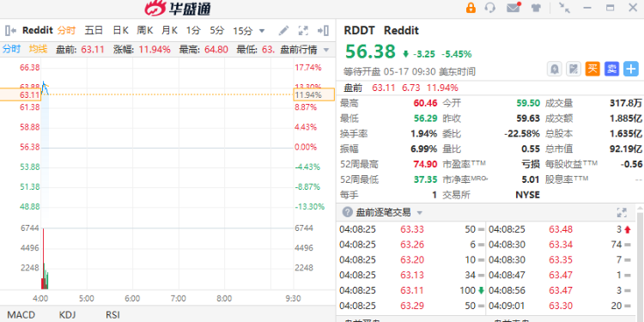644x322 pixels.
Task: Switch to the MACD indicator tab
Action: coord(21,315)
